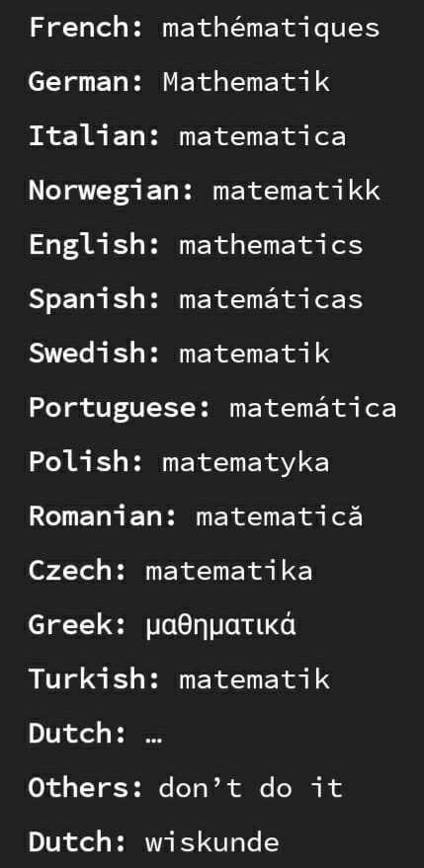Click the German label
This screenshot has width=424, height=868.
point(86,82)
